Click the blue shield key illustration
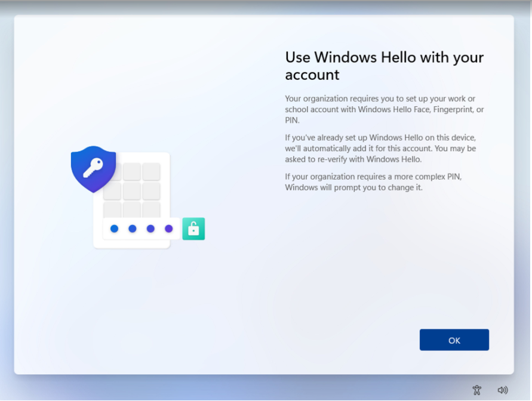Image resolution: width=532 pixels, height=401 pixels. (x=93, y=169)
